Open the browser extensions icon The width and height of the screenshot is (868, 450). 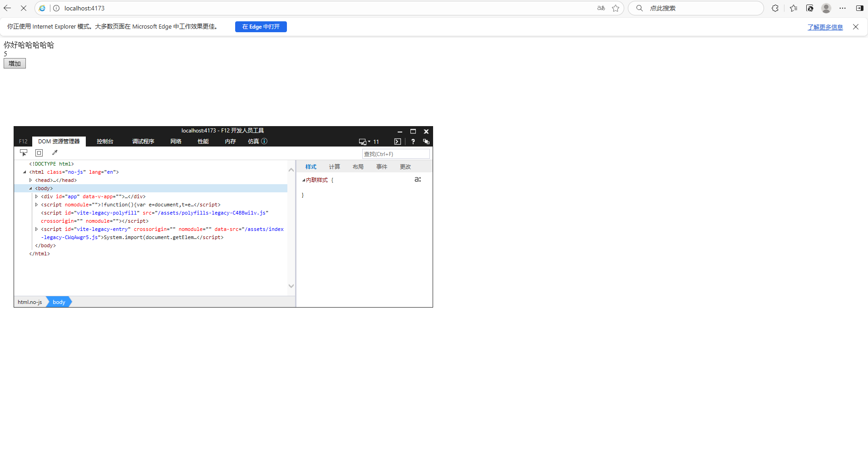pos(775,8)
